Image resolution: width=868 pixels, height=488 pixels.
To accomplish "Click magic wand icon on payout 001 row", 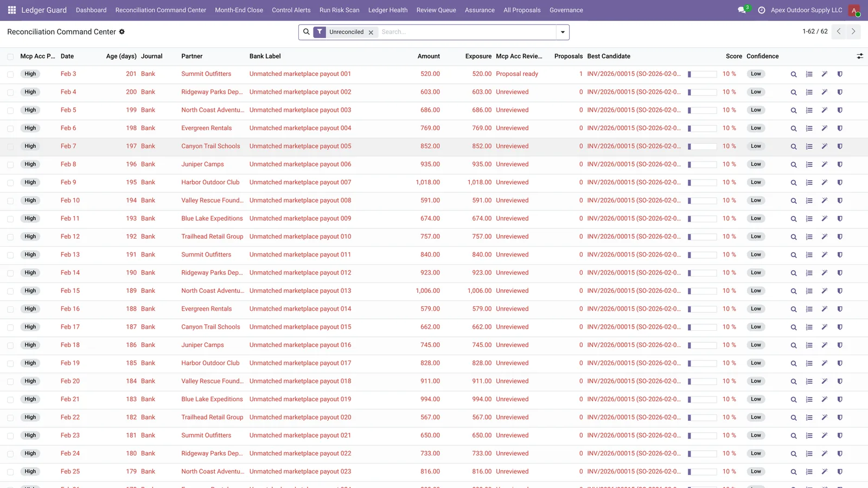I will (824, 74).
